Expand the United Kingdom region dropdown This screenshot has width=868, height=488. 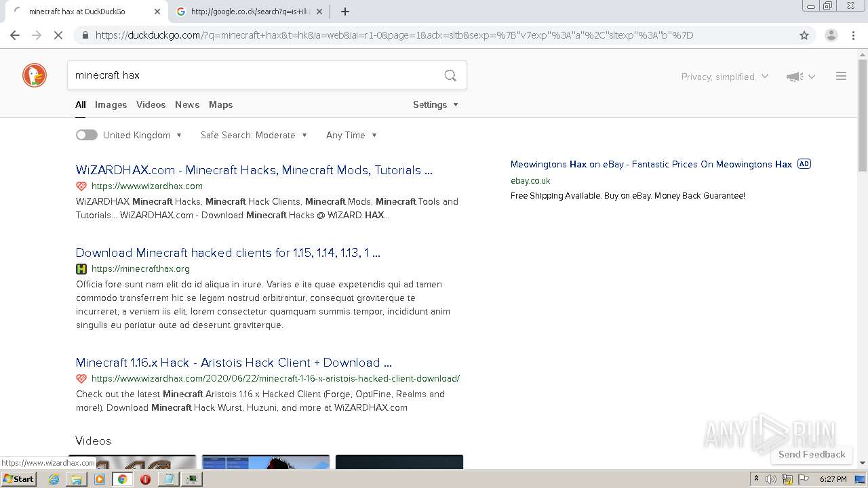(142, 135)
